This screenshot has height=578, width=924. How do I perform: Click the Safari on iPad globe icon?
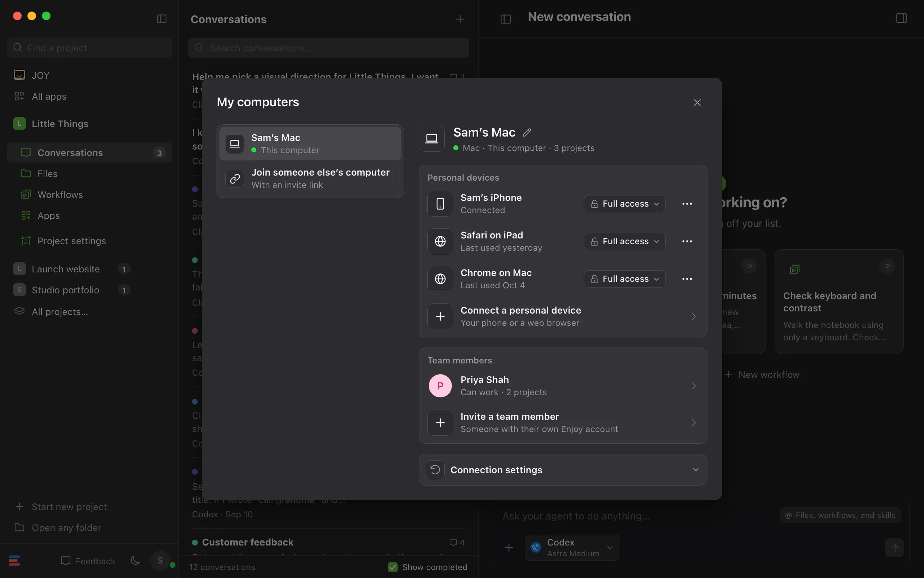440,241
